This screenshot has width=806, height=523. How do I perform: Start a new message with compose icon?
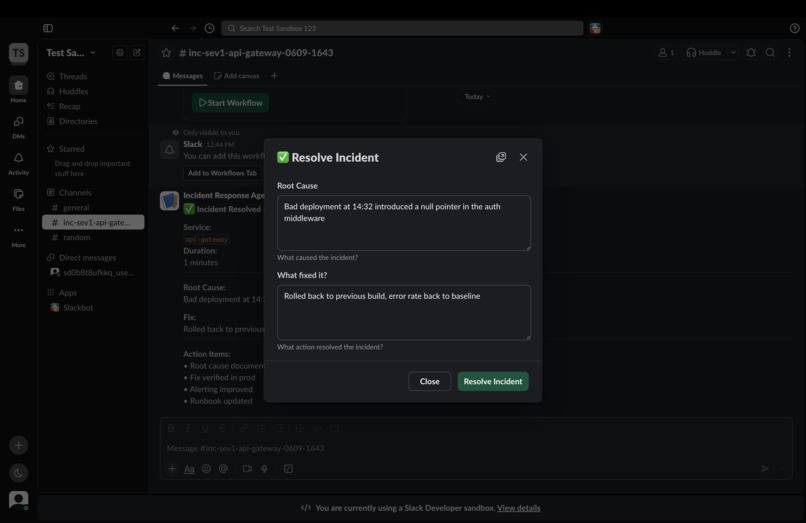tap(137, 52)
